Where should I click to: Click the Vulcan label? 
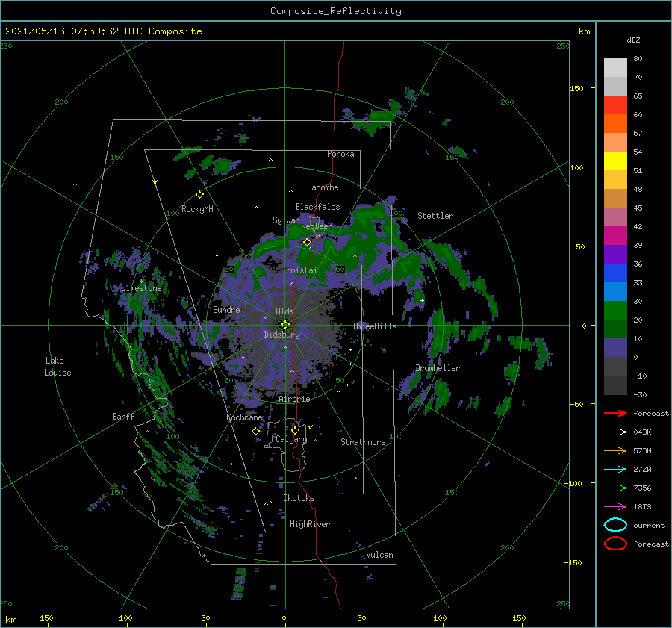(x=379, y=555)
